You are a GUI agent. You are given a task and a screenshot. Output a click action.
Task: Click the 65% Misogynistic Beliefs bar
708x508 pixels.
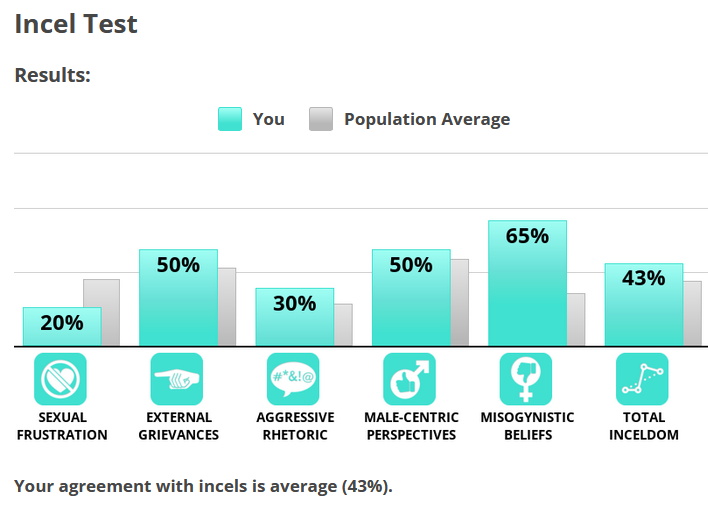coord(527,283)
